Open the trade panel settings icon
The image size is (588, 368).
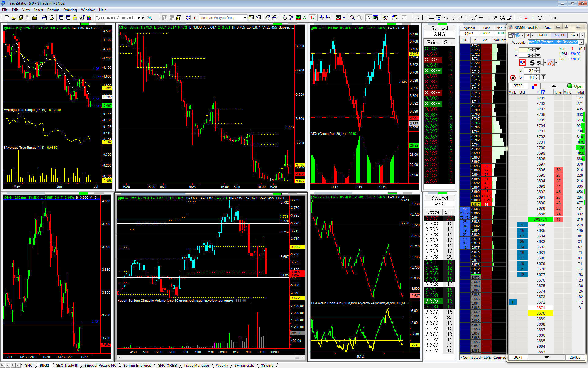pyautogui.click(x=511, y=35)
